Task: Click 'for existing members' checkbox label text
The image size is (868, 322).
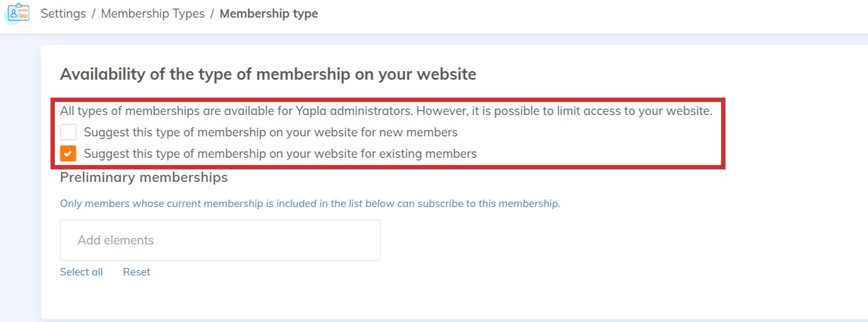Action: click(x=280, y=154)
